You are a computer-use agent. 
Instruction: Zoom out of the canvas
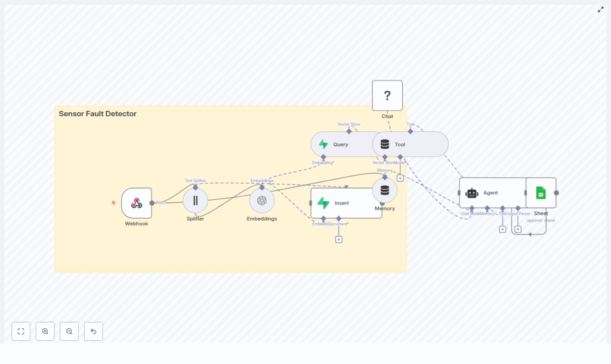point(69,331)
